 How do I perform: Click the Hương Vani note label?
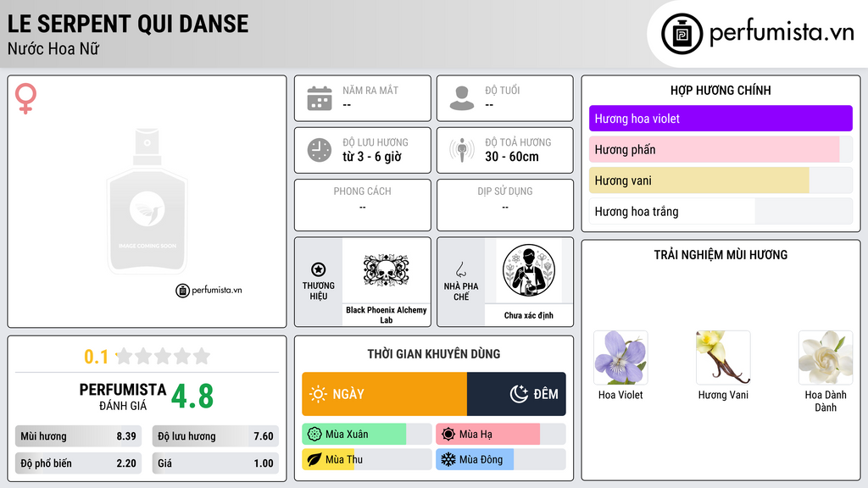click(x=723, y=395)
